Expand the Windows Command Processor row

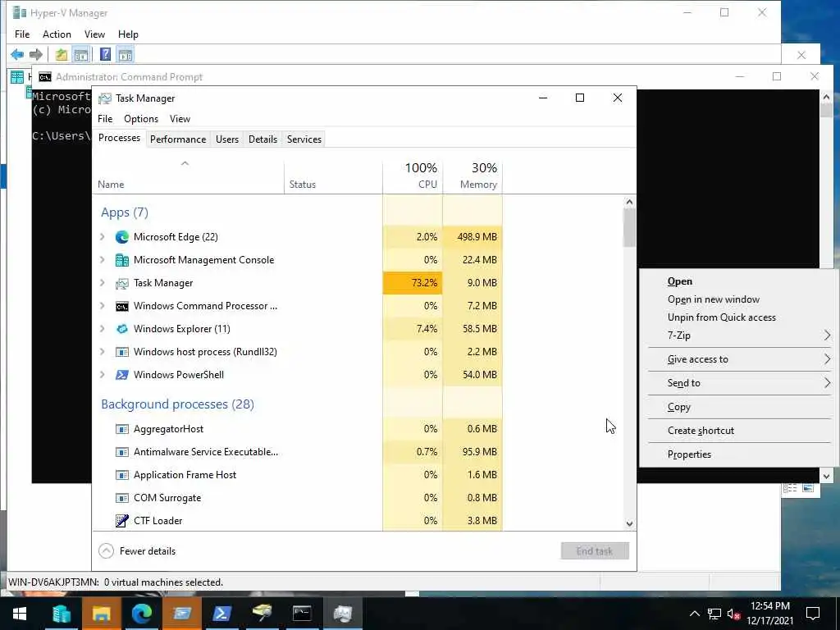[103, 306]
